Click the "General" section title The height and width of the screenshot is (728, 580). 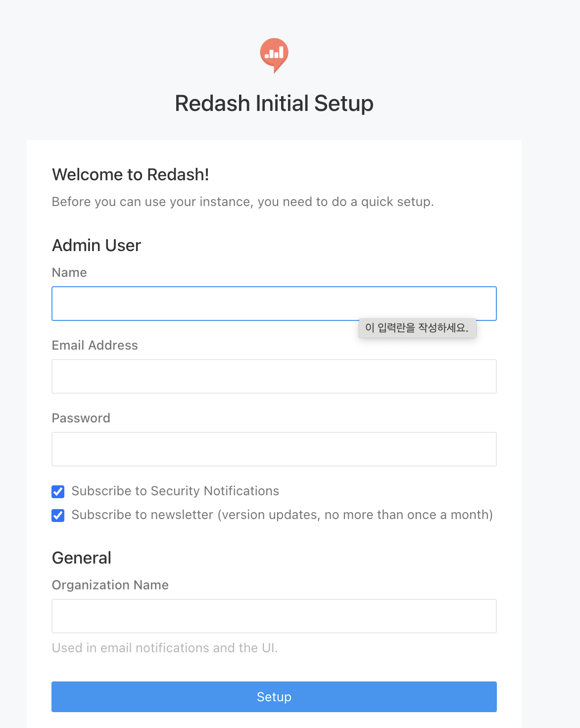82,558
